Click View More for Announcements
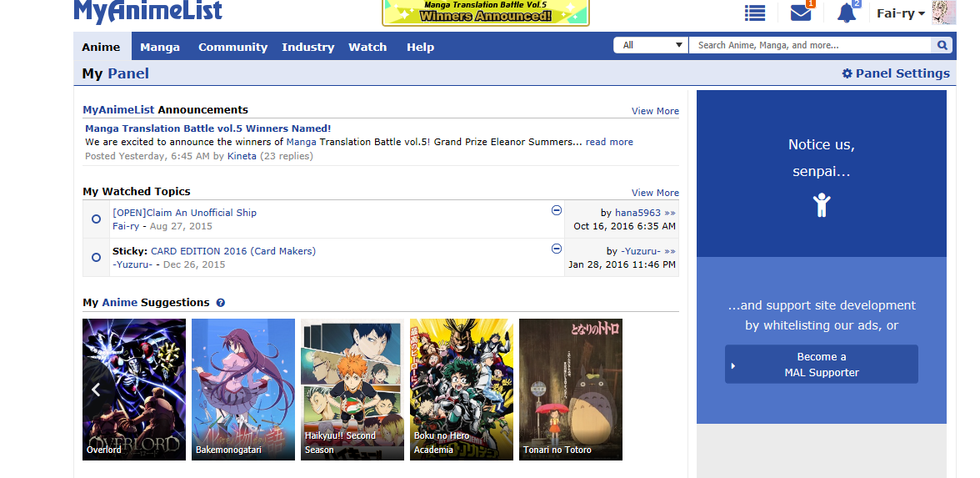The height and width of the screenshot is (478, 980). click(x=655, y=111)
